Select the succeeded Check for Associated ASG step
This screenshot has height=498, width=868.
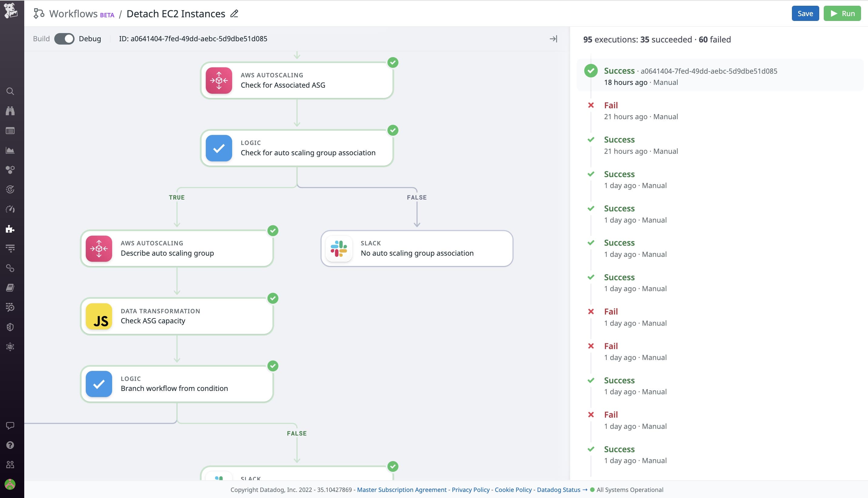297,80
